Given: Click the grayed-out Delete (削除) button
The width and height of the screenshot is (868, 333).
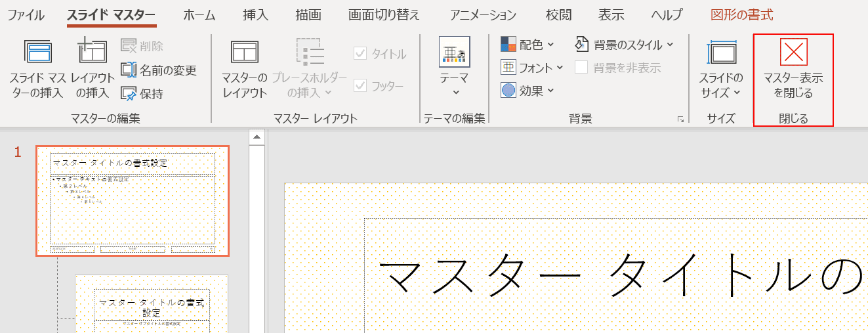Looking at the screenshot, I should coord(142,46).
